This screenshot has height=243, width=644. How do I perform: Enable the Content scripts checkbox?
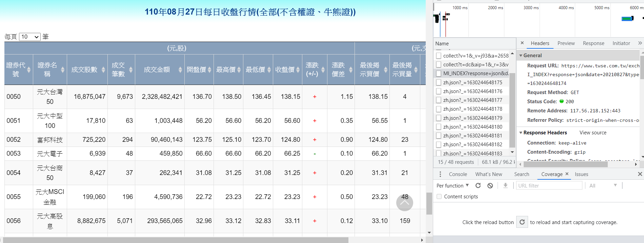tap(439, 197)
